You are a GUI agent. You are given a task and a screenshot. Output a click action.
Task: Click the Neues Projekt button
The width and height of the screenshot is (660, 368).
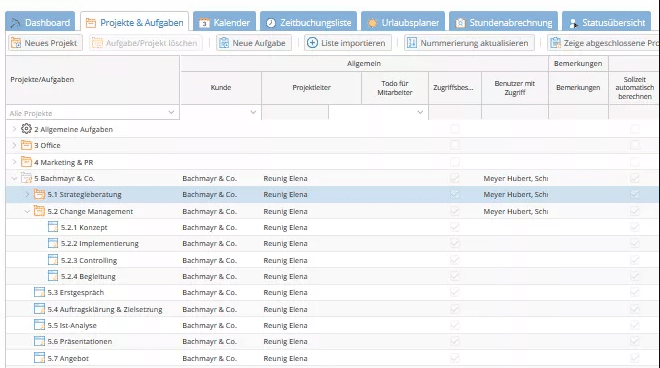45,43
